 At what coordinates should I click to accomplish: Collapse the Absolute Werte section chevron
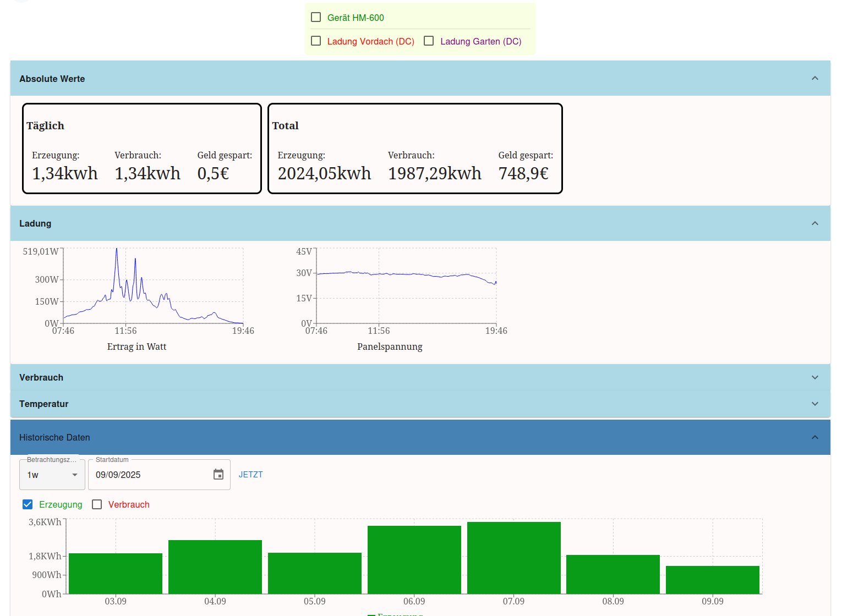pyautogui.click(x=815, y=78)
